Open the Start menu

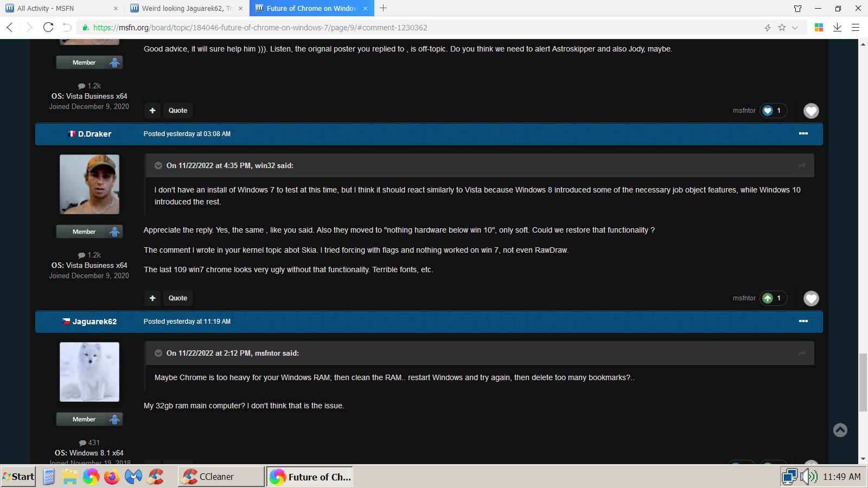[x=18, y=477]
